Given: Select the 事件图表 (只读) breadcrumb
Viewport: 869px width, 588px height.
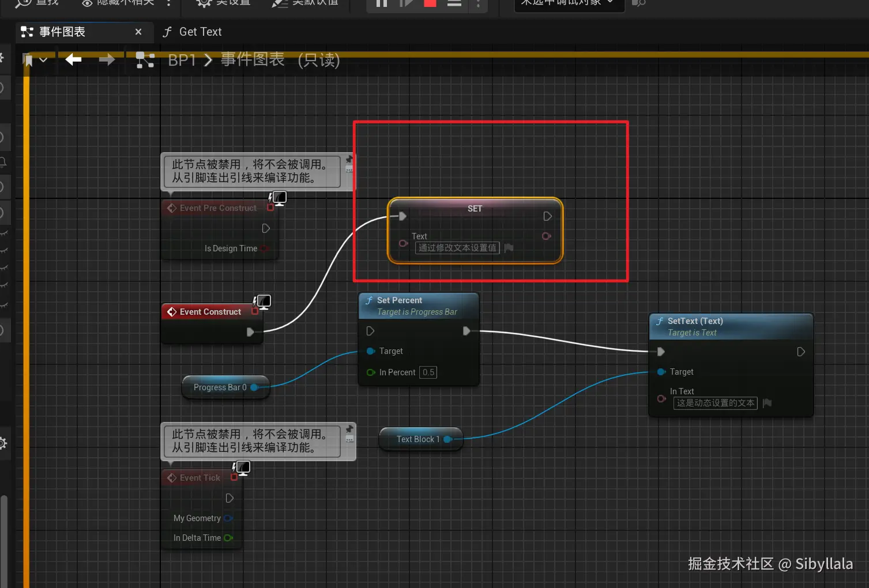Looking at the screenshot, I should pos(280,60).
